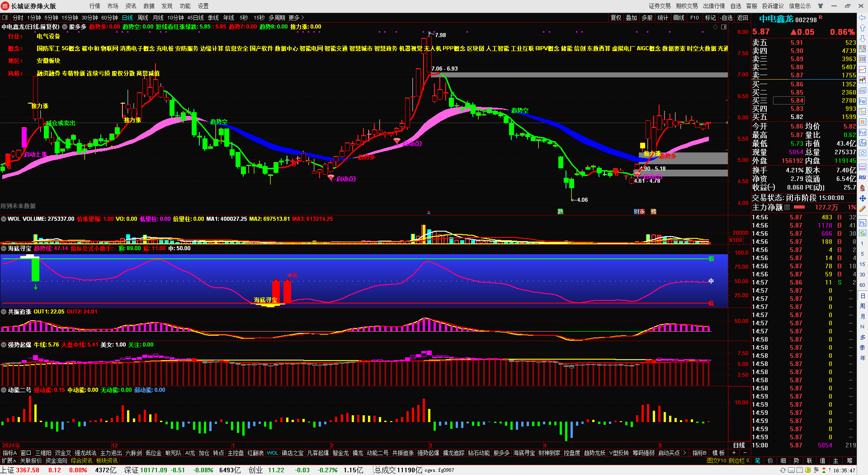
Task: Collapse the 海底寻宝 indicator panel
Action: click(x=4, y=248)
